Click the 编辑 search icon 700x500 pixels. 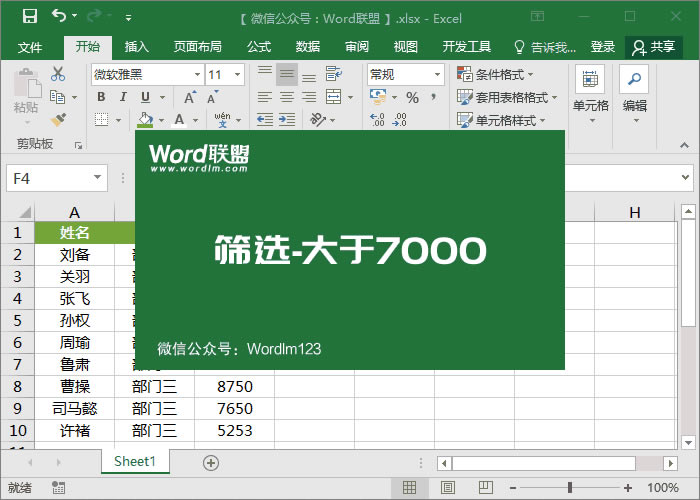634,80
